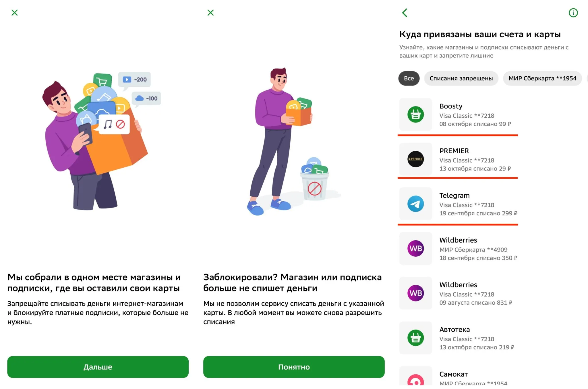Open the Автотека entry charged 219 ₽
This screenshot has width=588, height=389.
(458, 338)
